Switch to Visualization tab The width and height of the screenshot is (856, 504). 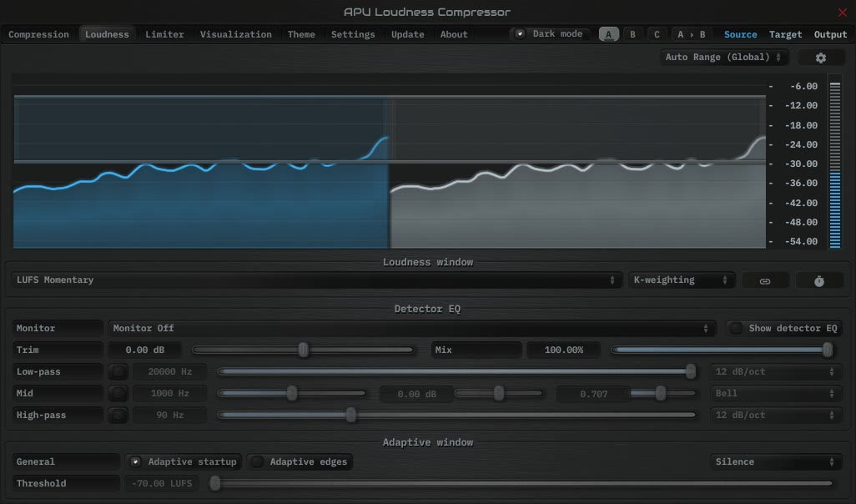(x=236, y=34)
